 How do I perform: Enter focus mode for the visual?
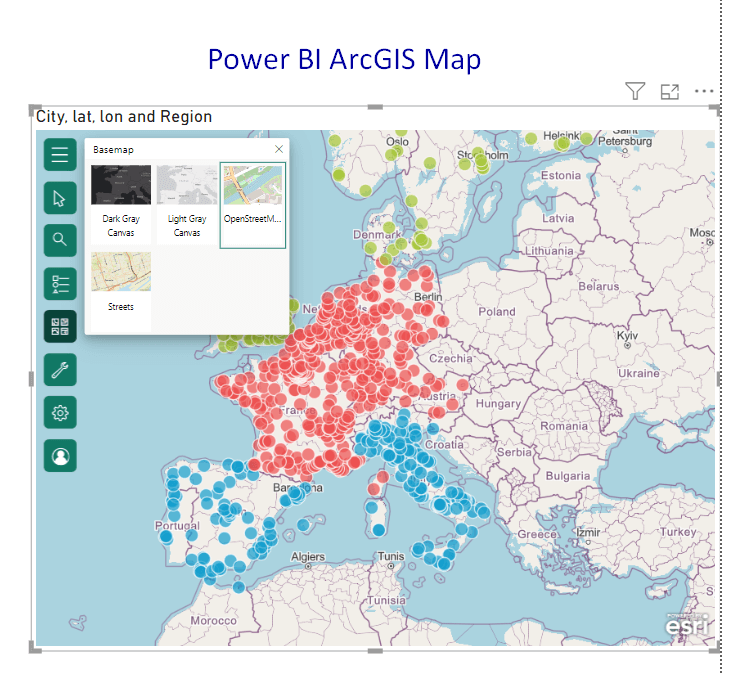pos(669,91)
